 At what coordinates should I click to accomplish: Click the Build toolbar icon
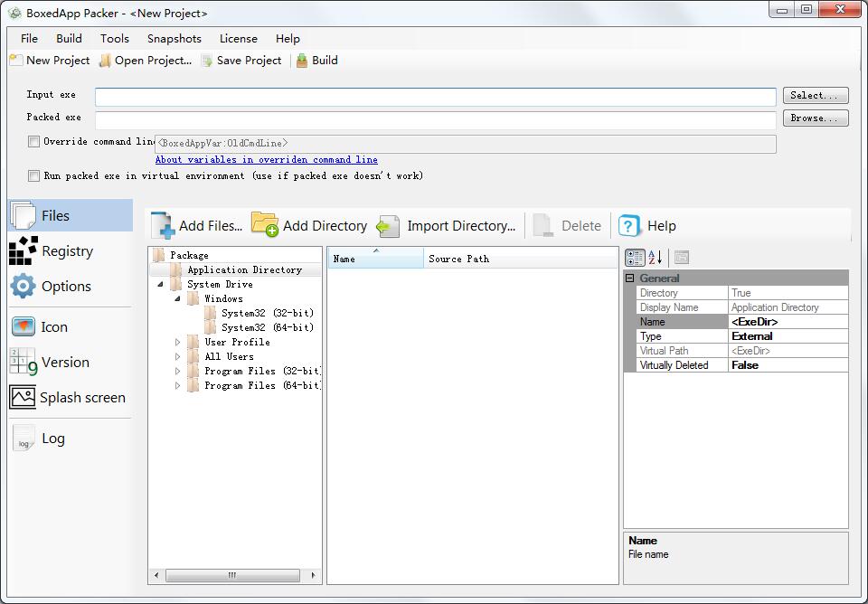click(x=302, y=61)
